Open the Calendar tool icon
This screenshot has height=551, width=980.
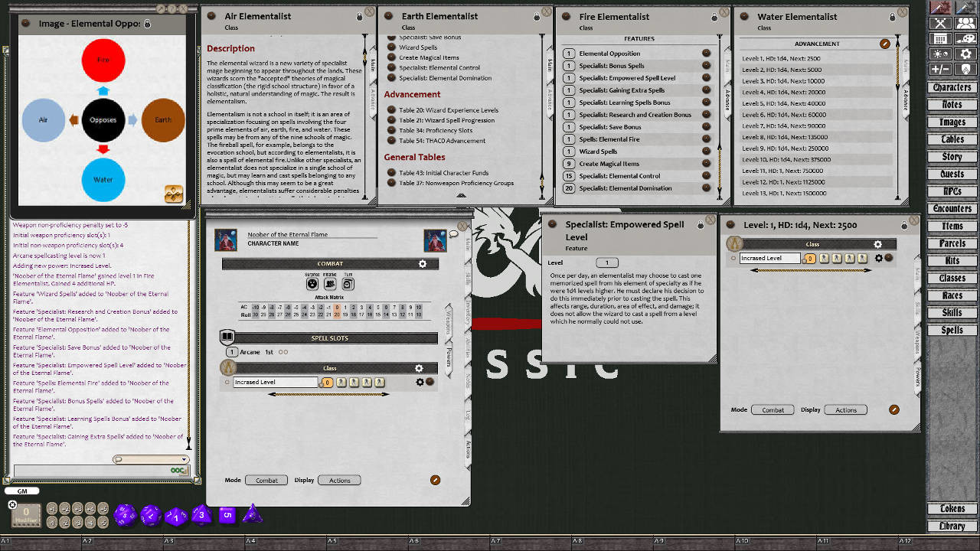pyautogui.click(x=940, y=38)
